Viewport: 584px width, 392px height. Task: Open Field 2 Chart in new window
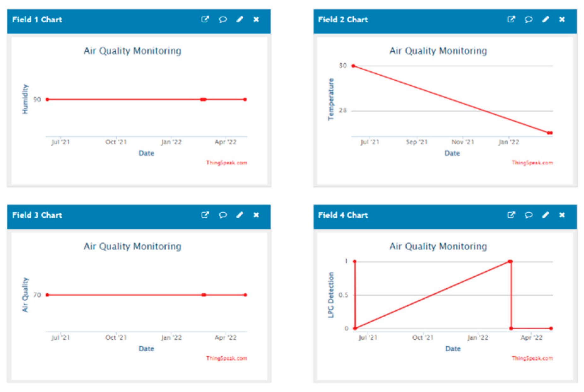tap(511, 20)
